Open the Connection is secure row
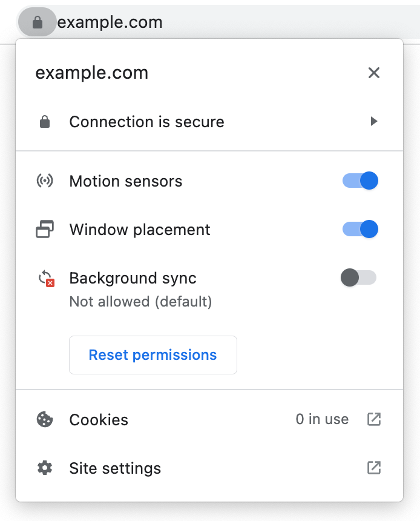 [146, 122]
